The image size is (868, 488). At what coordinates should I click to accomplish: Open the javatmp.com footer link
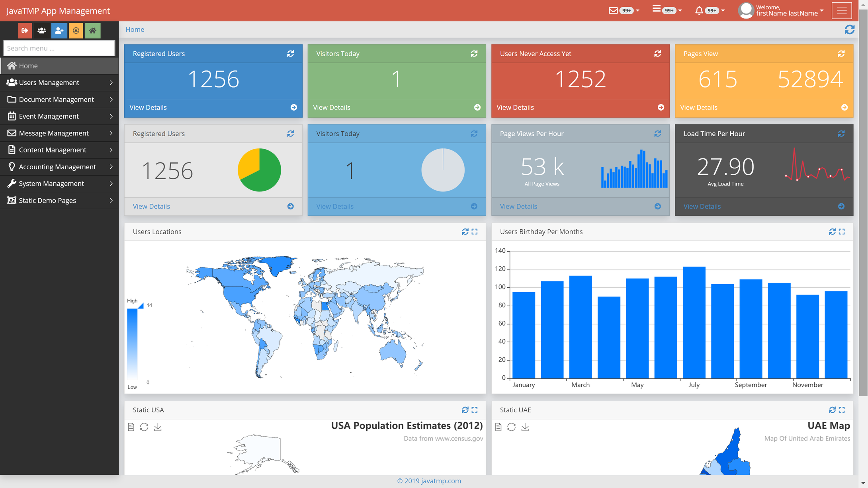(429, 481)
